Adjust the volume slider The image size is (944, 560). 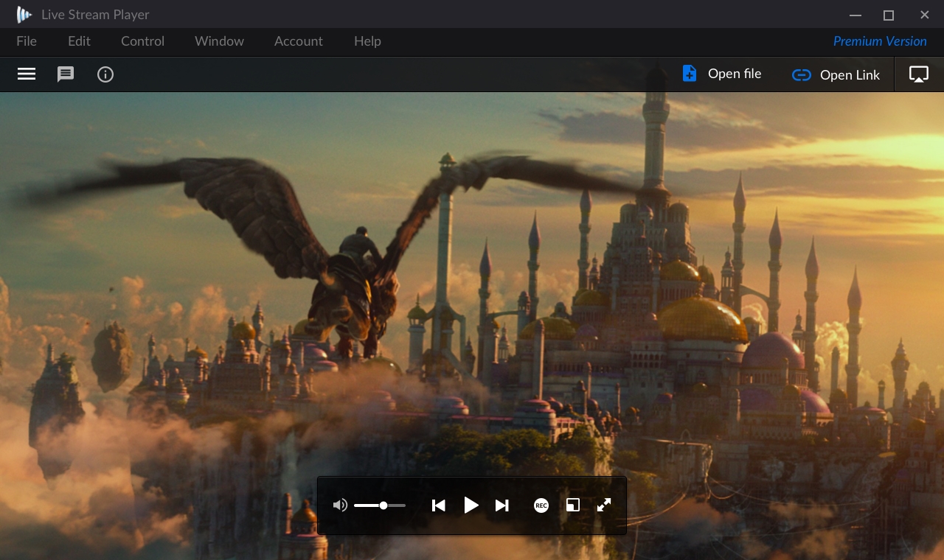coord(383,505)
